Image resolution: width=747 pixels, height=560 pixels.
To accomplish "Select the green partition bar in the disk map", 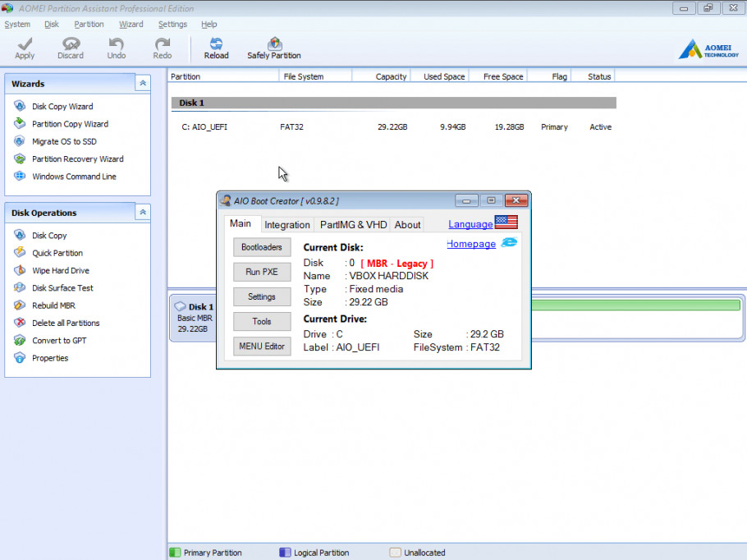I will coord(635,305).
